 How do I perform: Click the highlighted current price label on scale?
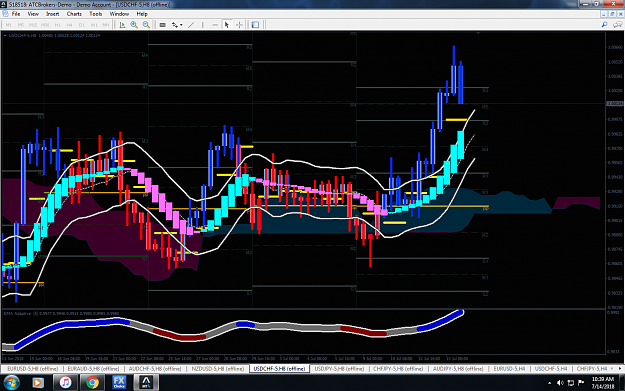coord(614,104)
